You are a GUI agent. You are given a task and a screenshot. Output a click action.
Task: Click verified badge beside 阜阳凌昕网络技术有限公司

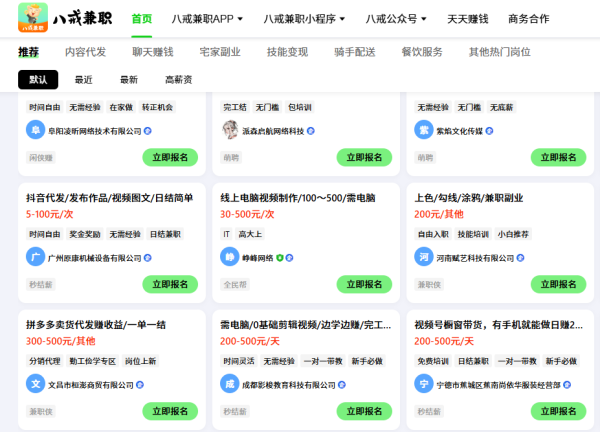[148, 131]
